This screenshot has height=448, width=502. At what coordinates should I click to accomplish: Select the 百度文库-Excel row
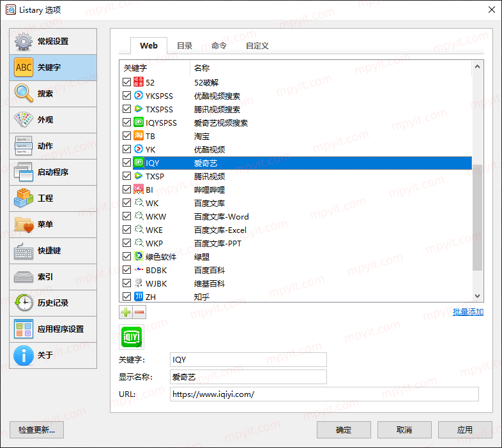(x=296, y=230)
